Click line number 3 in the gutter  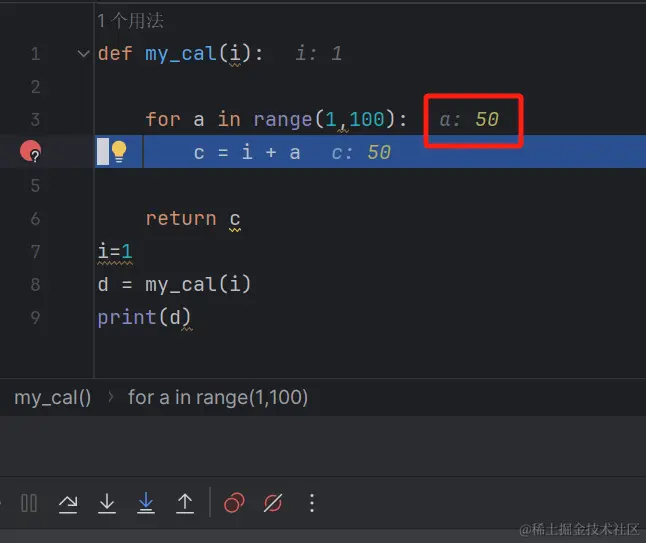pyautogui.click(x=35, y=119)
